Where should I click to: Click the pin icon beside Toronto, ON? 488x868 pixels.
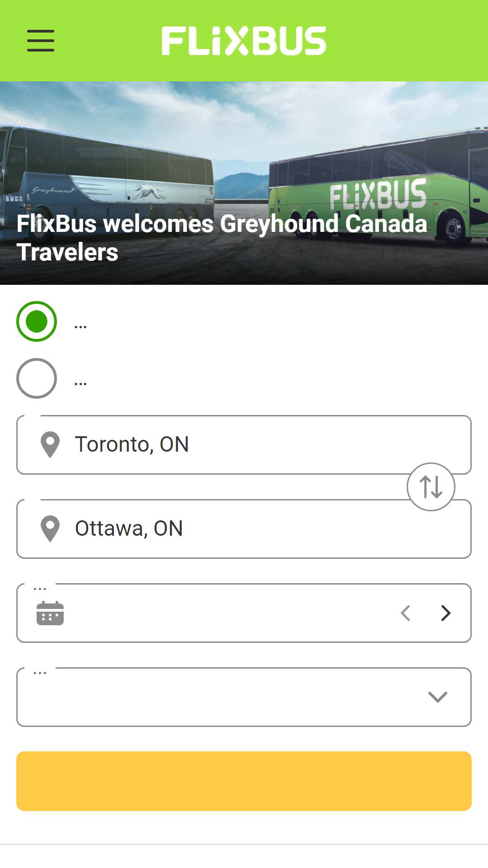(50, 445)
